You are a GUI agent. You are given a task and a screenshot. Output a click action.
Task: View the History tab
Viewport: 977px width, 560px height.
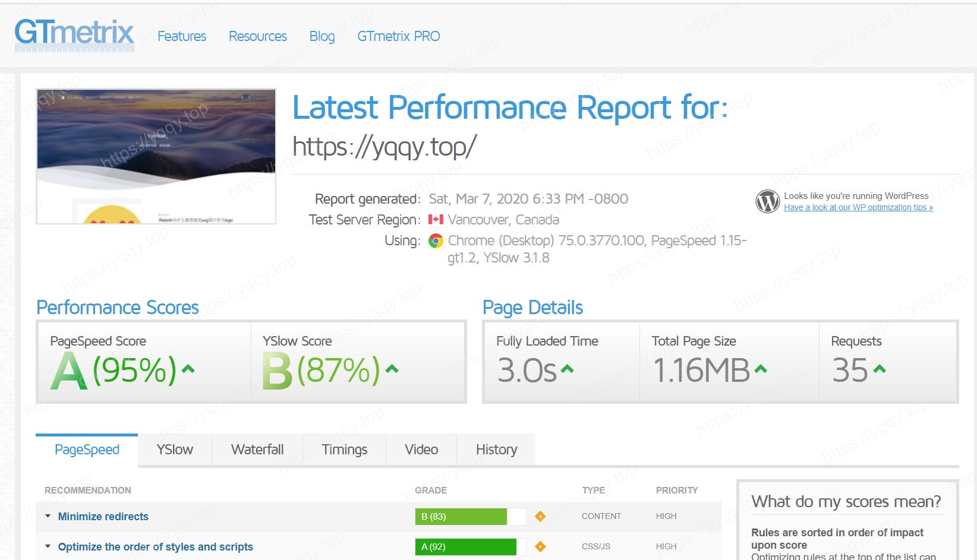coord(496,450)
